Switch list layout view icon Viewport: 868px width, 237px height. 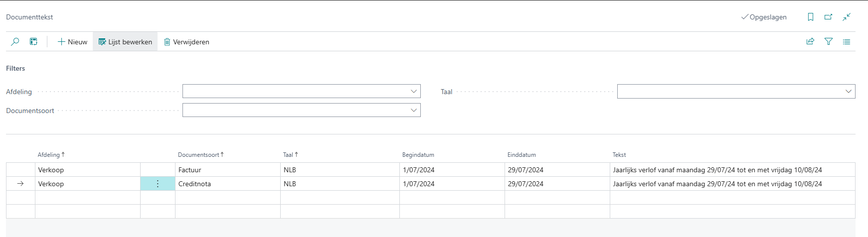[847, 42]
